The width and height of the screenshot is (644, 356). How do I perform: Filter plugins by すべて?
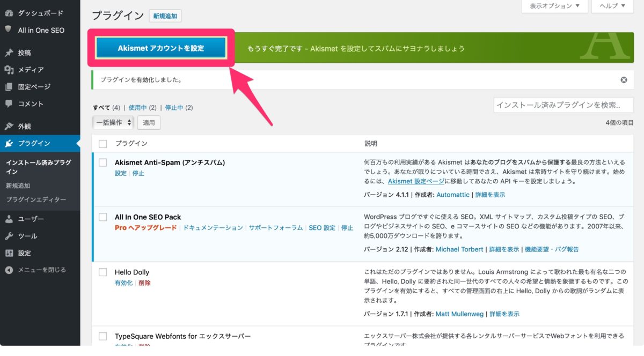pyautogui.click(x=101, y=107)
